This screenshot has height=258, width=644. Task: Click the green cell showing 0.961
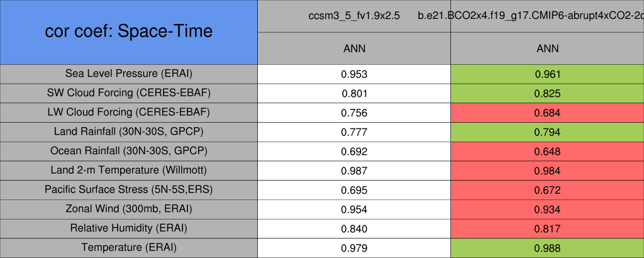(x=547, y=74)
